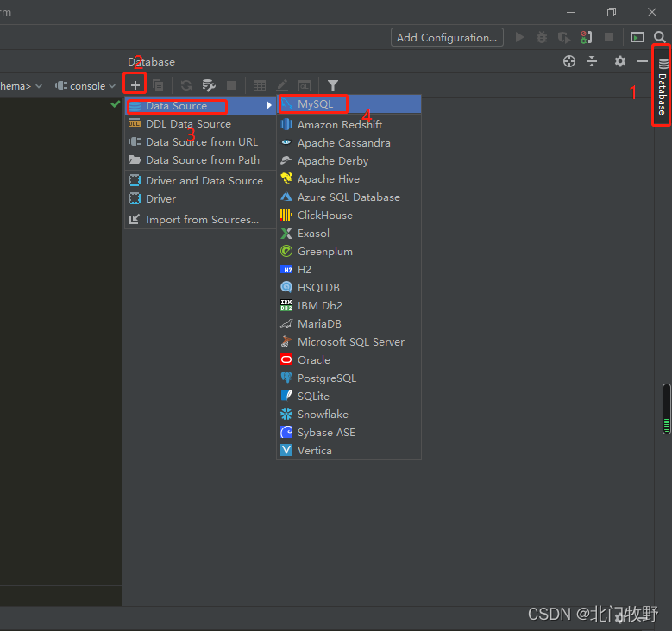Choose DDL Data Source menu item
This screenshot has height=631, width=672.
(201, 124)
